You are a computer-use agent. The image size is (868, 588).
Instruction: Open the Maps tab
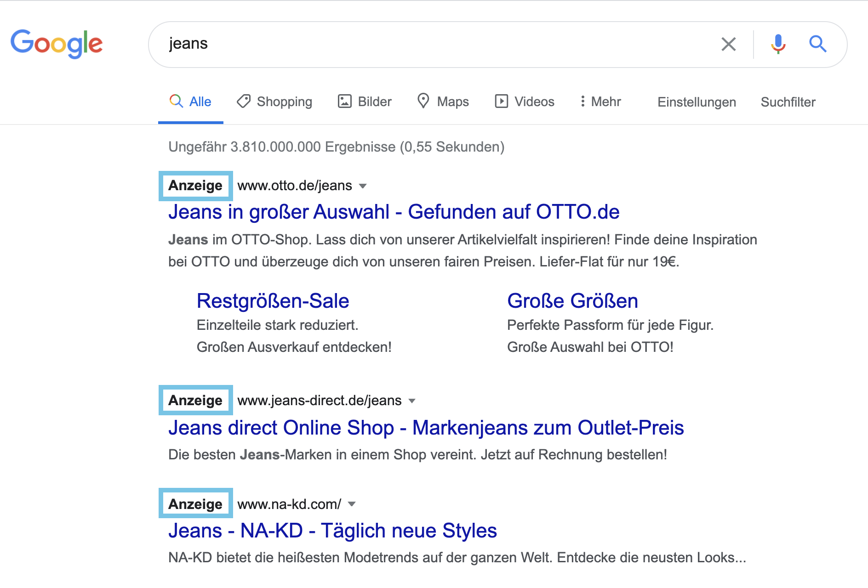pyautogui.click(x=443, y=102)
